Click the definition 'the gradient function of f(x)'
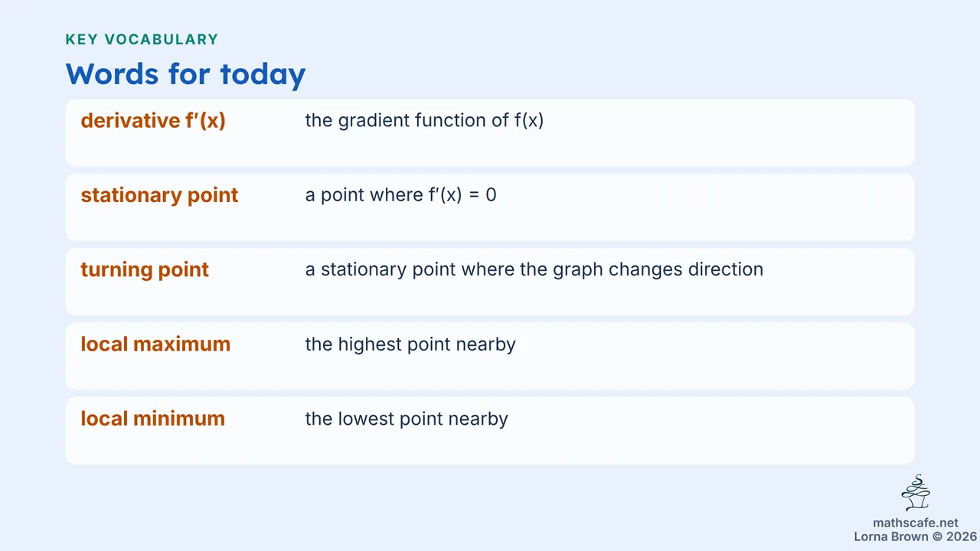Viewport: 980px width, 551px height. [x=424, y=121]
